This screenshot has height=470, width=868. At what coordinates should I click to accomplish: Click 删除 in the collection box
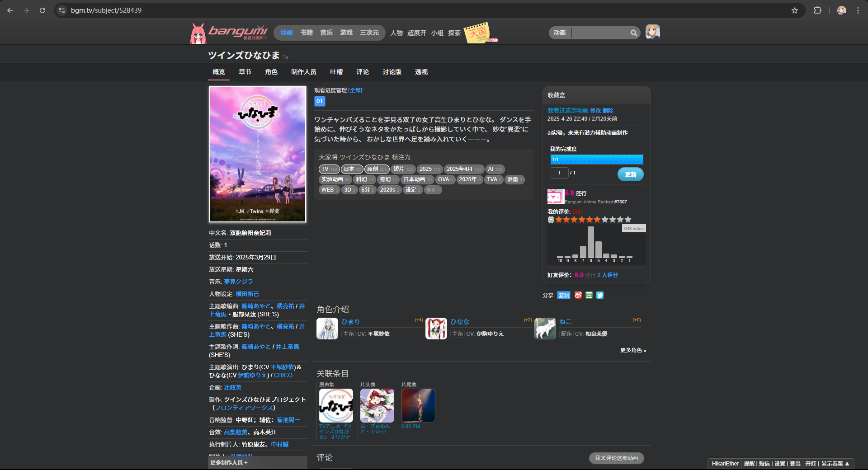(x=608, y=110)
